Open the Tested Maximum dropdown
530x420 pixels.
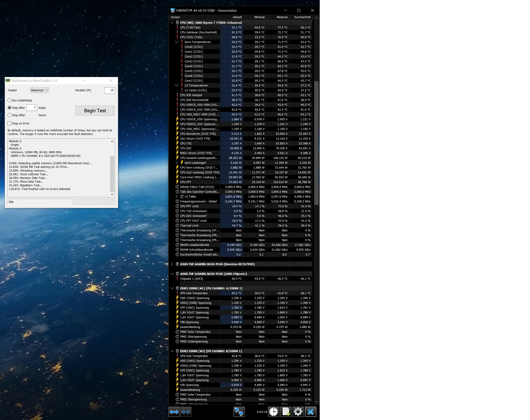[x=39, y=90]
